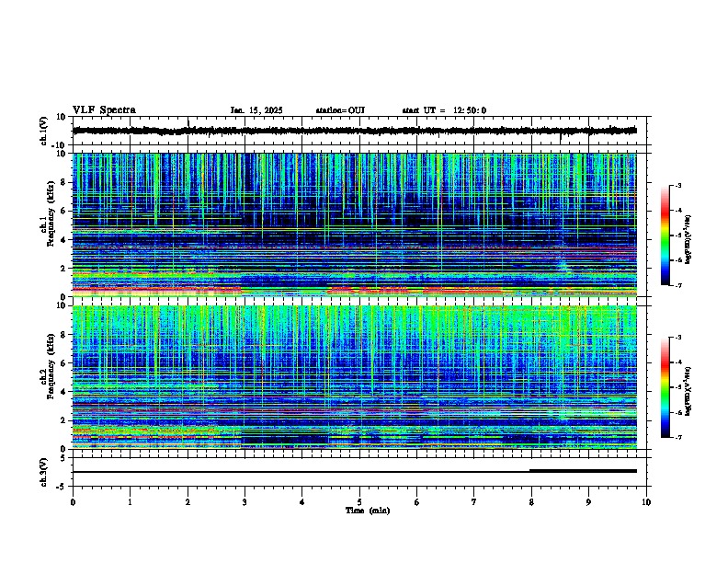Click the "VLF Spectra" plot title
This screenshot has height=563, width=728.
(x=105, y=110)
